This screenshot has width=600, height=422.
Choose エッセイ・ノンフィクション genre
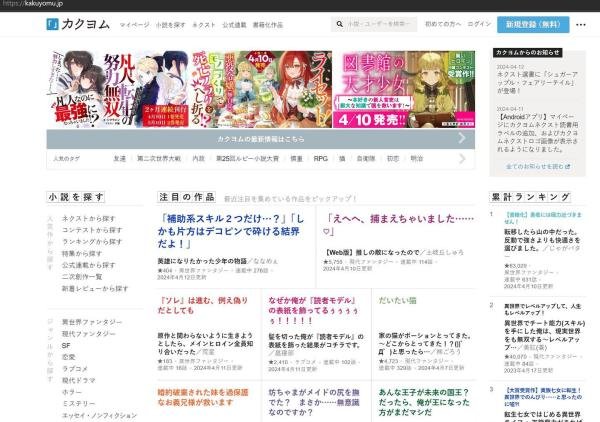point(99,415)
